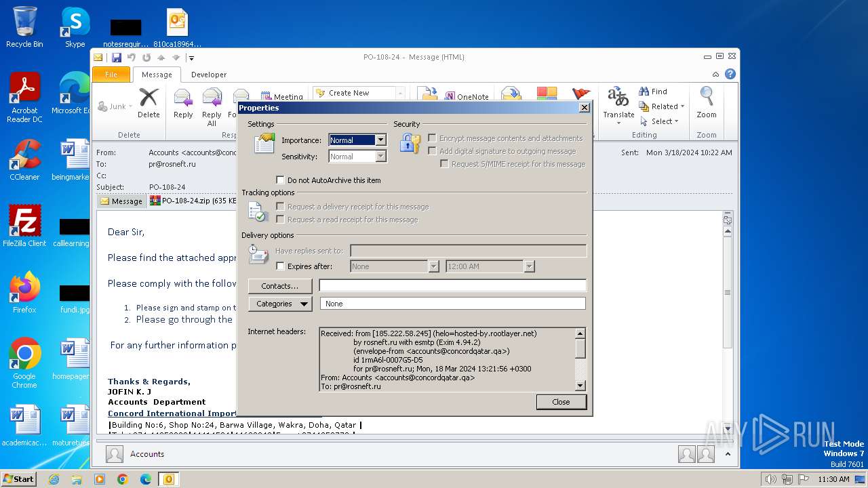Toggle Request a read receipt checkbox
Image resolution: width=868 pixels, height=488 pixels.
[x=280, y=220]
